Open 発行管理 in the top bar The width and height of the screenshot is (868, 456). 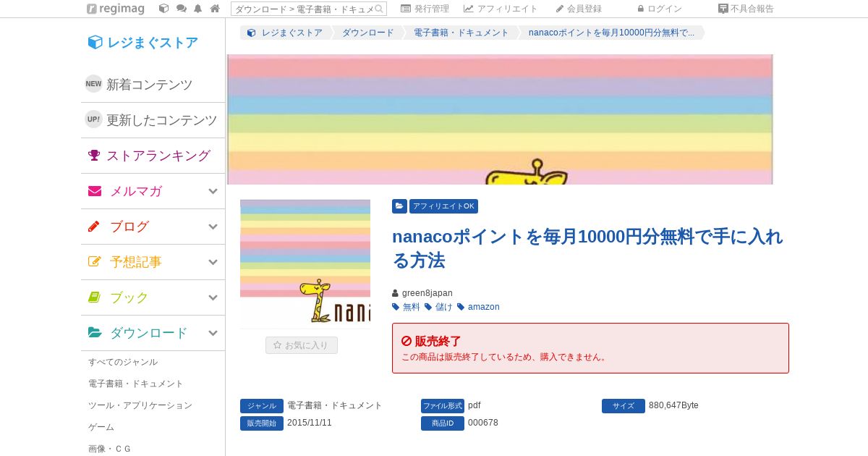[425, 9]
